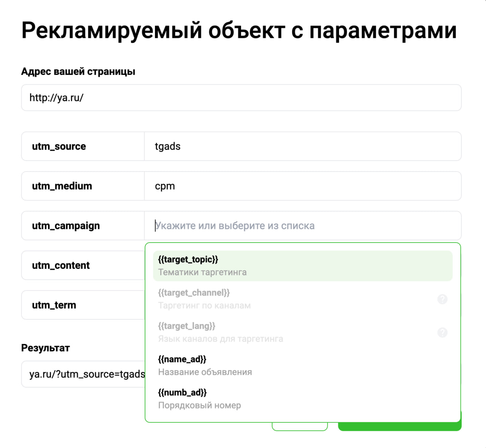Choose {{numb_ad}} sequence number option
The height and width of the screenshot is (448, 486).
303,399
